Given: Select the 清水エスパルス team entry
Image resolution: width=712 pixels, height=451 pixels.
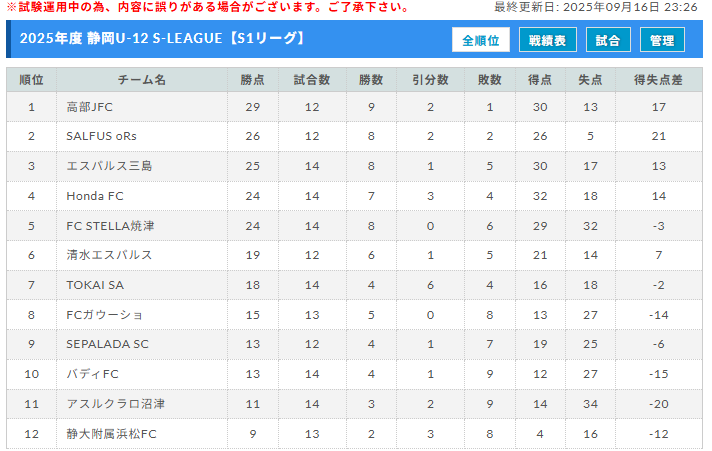Looking at the screenshot, I should (x=109, y=255).
